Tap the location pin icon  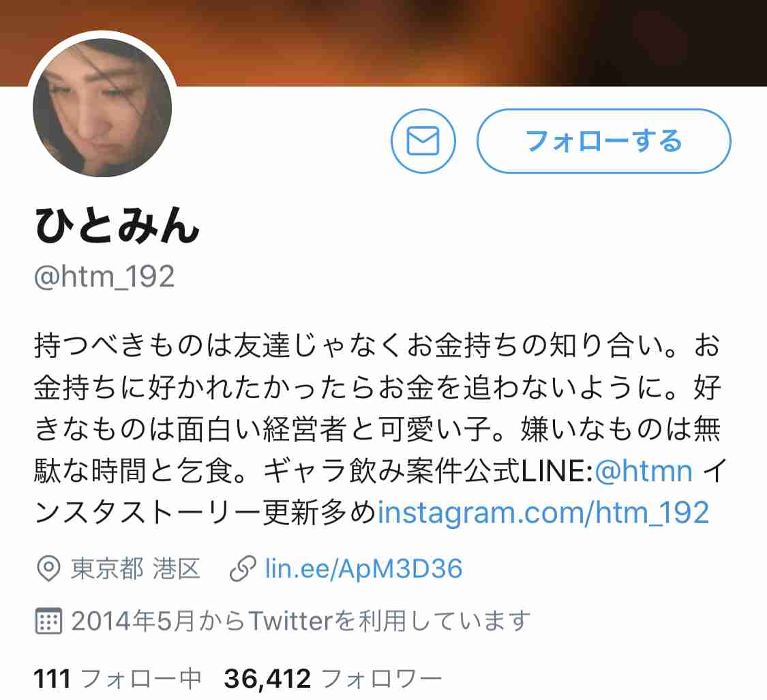coord(48,568)
